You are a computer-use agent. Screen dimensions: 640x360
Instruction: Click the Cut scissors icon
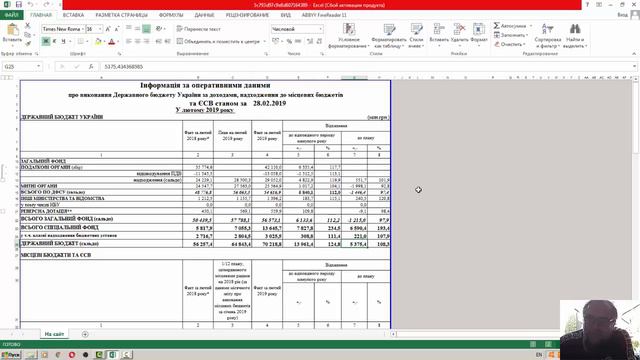(28, 25)
